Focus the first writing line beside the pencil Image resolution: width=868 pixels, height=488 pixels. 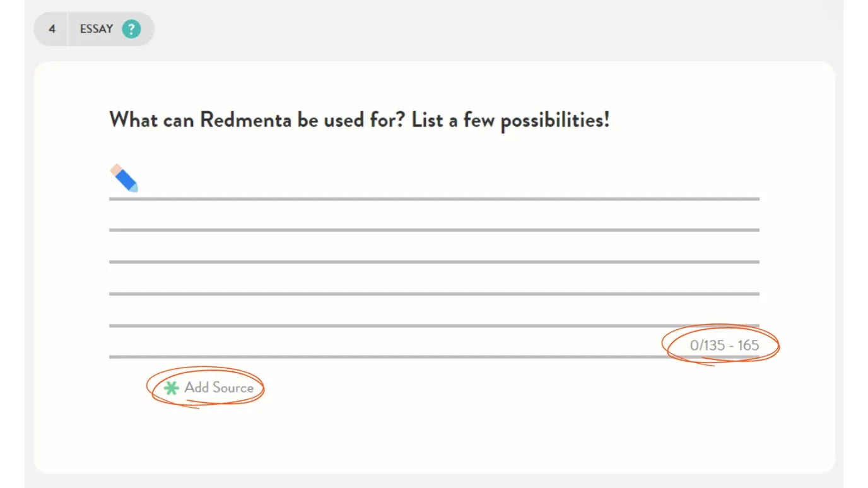click(448, 184)
